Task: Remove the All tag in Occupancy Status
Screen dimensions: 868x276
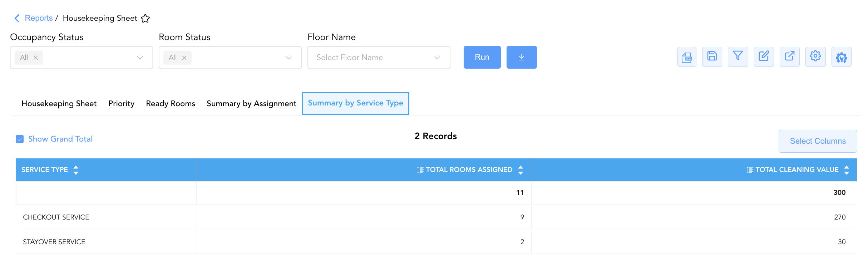Action: [36, 58]
